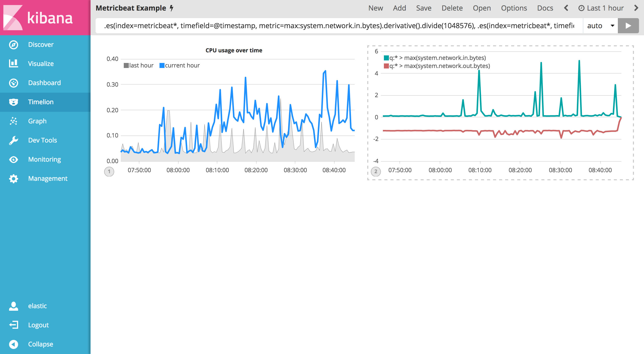Click the Dev Tools icon in sidebar
Screen dimensions: 644x354
point(13,140)
